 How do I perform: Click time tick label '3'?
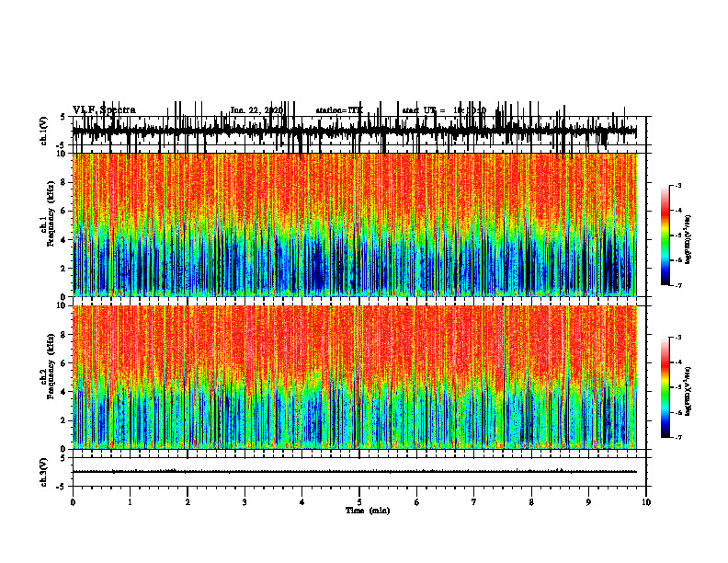(x=245, y=502)
